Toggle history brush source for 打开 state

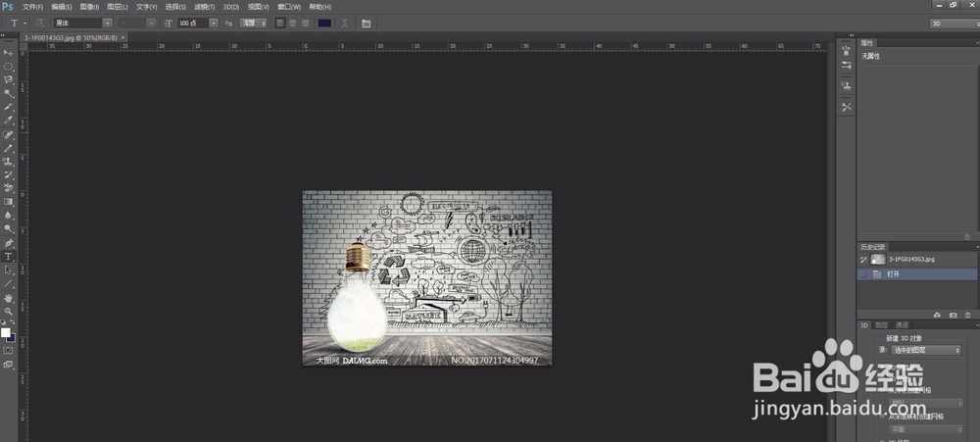pos(863,274)
